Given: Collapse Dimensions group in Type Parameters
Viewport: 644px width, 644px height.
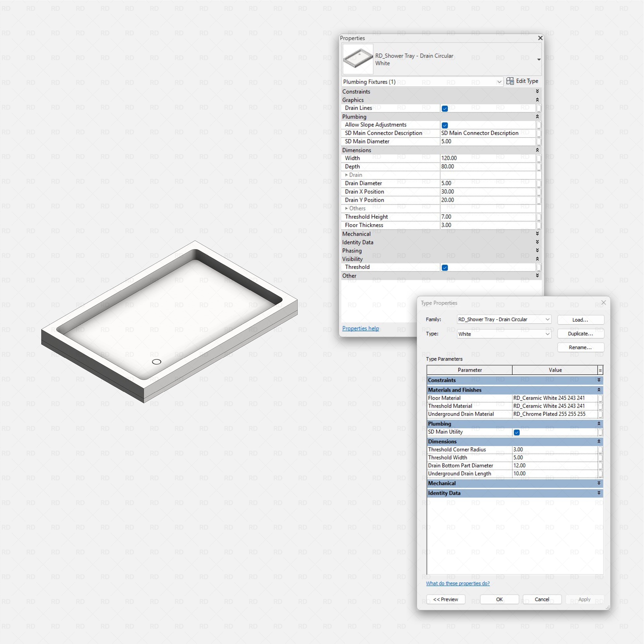Looking at the screenshot, I should pyautogui.click(x=599, y=441).
